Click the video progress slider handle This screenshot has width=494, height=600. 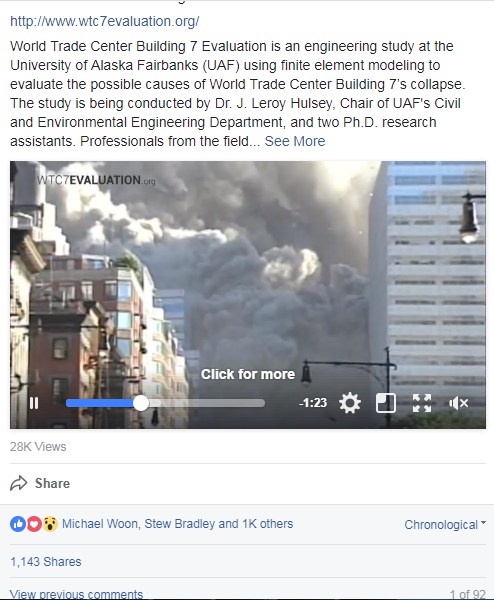(x=141, y=403)
